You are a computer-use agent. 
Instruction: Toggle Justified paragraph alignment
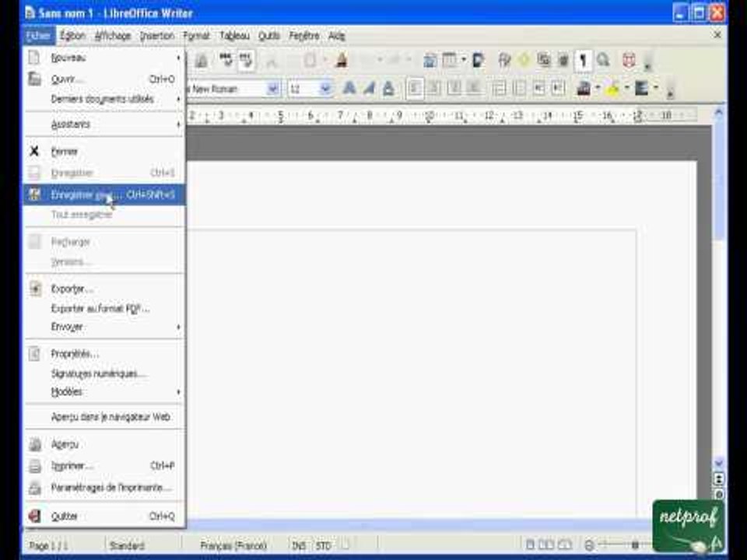coord(473,89)
